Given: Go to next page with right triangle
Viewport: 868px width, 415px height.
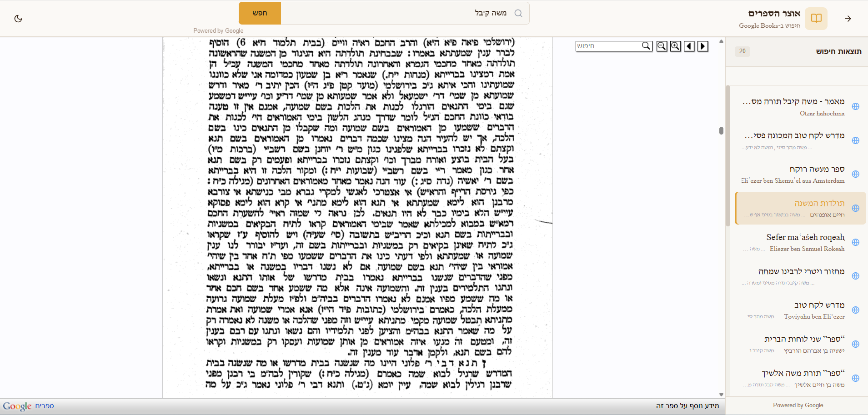Looking at the screenshot, I should tap(703, 46).
